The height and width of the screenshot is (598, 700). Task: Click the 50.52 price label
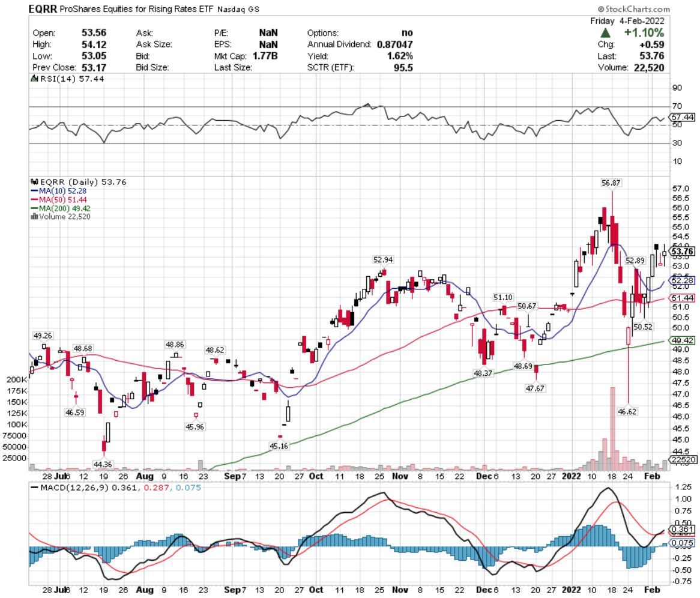(643, 327)
